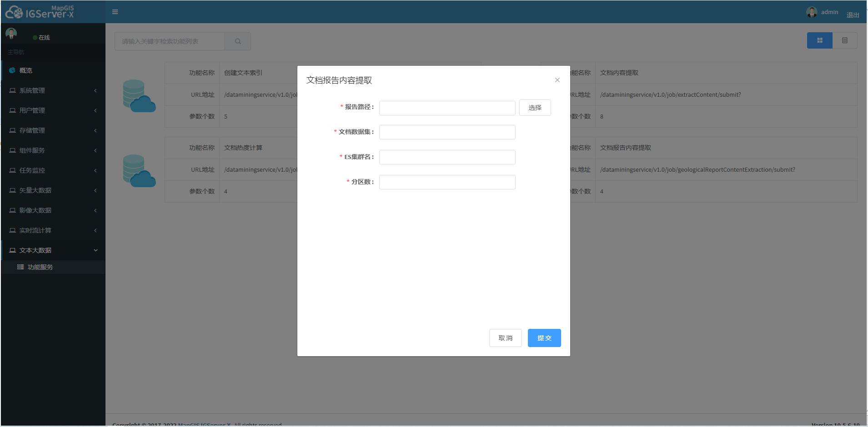Screen dimensions: 868x427
Task: Expand 用户管理 menu
Action: [53, 110]
